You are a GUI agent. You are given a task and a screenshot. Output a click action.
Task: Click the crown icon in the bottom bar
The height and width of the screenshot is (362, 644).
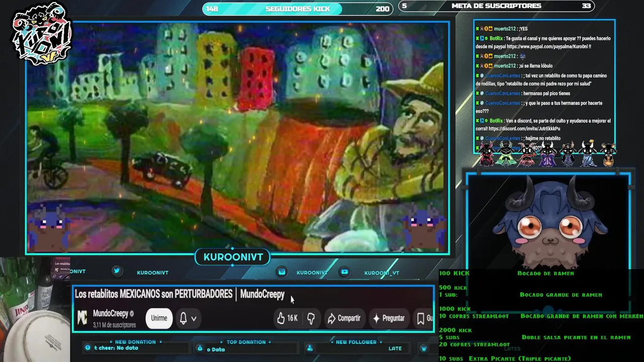424,348
